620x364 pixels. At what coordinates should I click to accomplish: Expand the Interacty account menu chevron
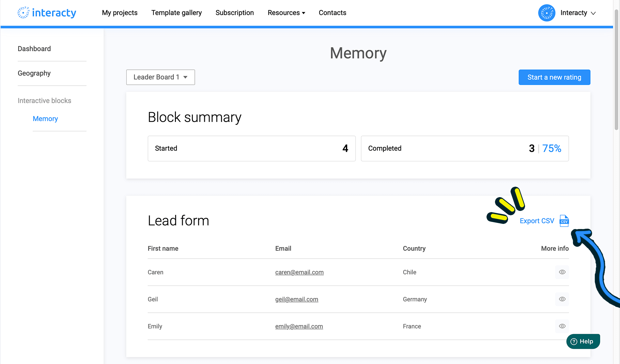(593, 13)
